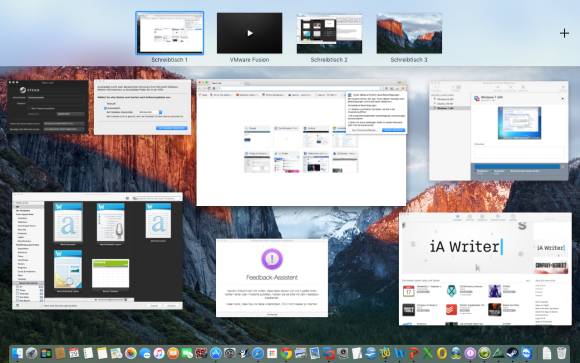Viewport: 580px width, 363px height.
Task: Select the VMware Fusion library window
Action: (498, 130)
